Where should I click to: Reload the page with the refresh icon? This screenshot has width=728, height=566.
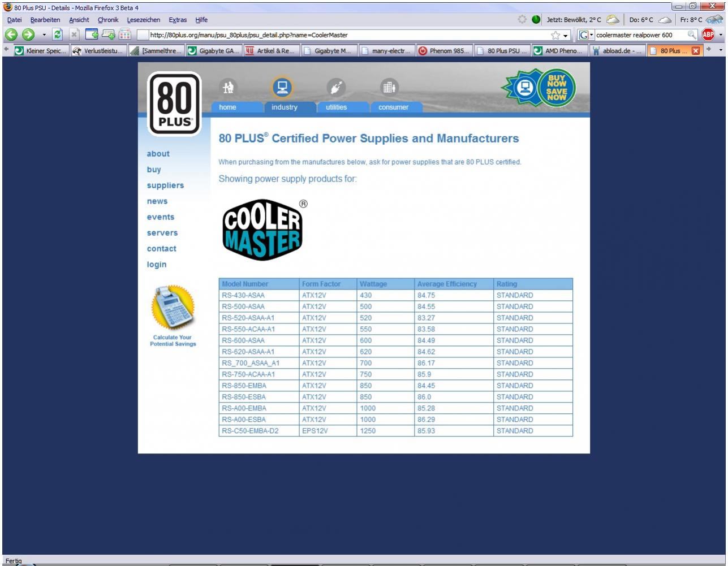[x=58, y=35]
